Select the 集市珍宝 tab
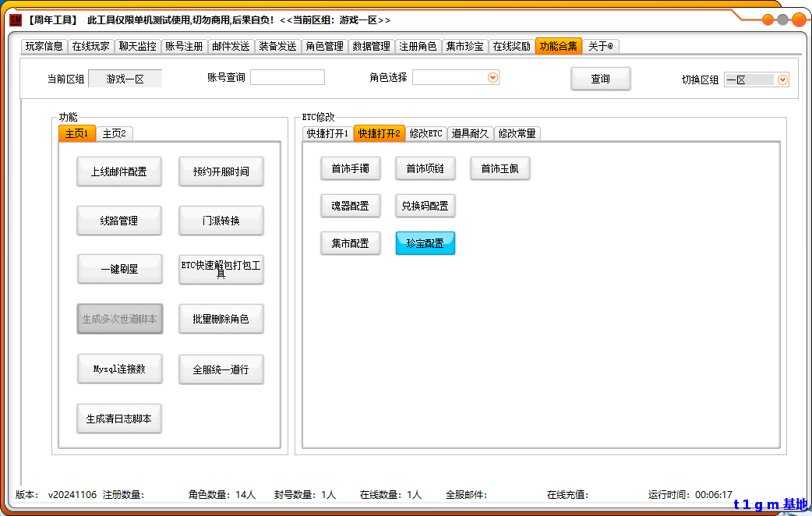The height and width of the screenshot is (516, 812). tap(465, 46)
